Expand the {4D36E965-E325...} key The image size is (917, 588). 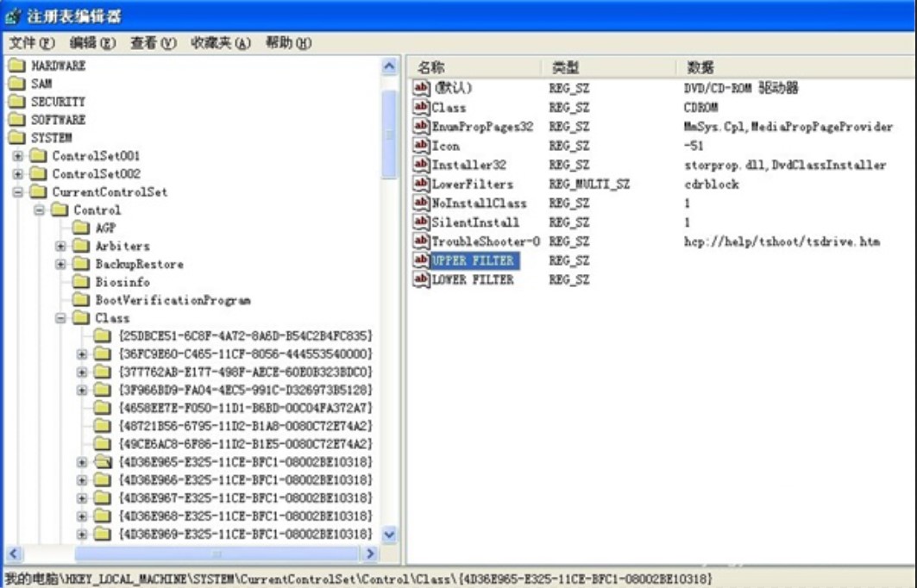(82, 462)
